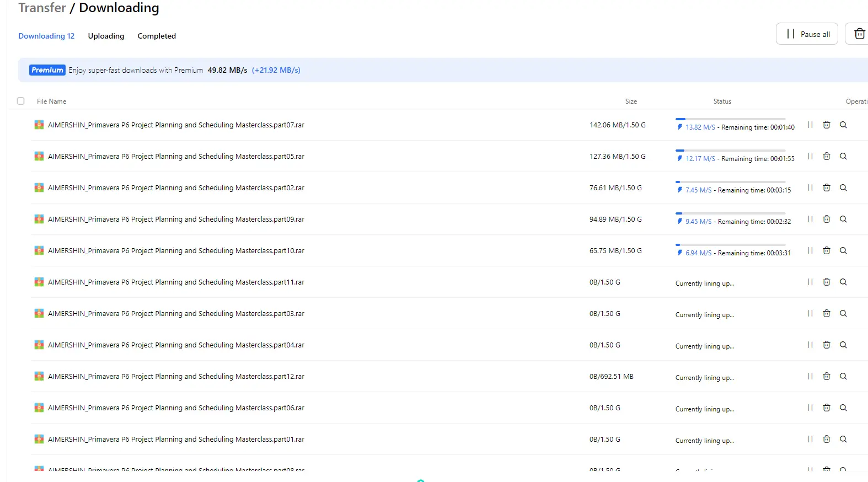Delete the queued part12.rar task
868x482 pixels.
tap(827, 376)
